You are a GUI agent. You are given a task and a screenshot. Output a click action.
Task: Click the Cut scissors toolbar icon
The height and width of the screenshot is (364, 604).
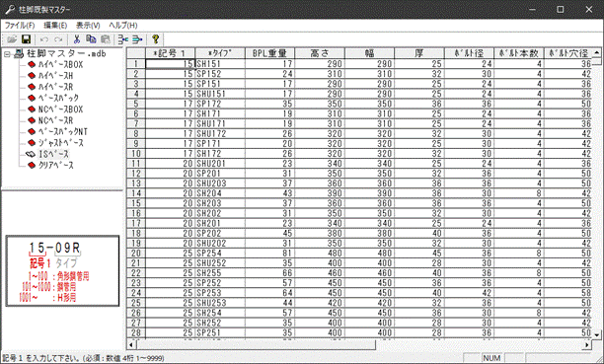point(77,39)
